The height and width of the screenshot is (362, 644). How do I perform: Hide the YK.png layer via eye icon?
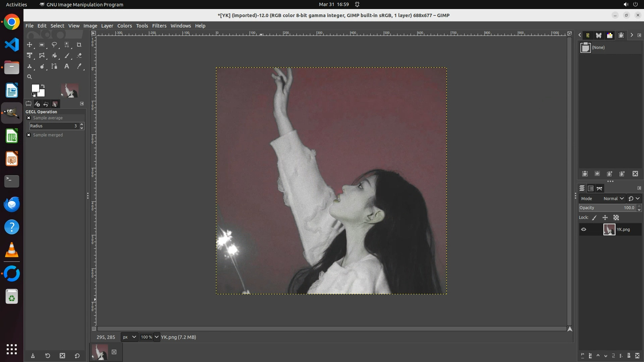584,230
